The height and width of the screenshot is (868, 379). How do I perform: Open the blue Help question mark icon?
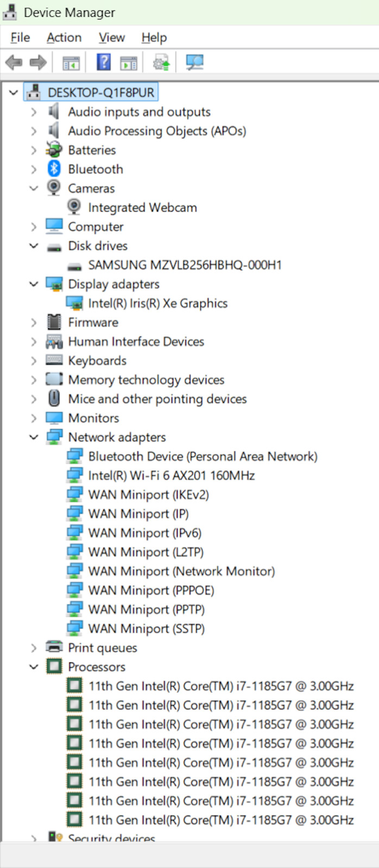pyautogui.click(x=103, y=62)
